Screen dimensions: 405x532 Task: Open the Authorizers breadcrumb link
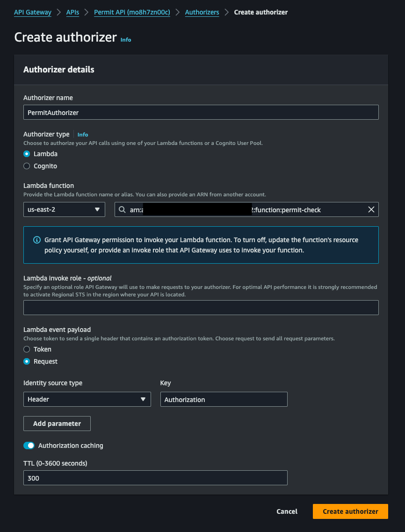point(202,12)
